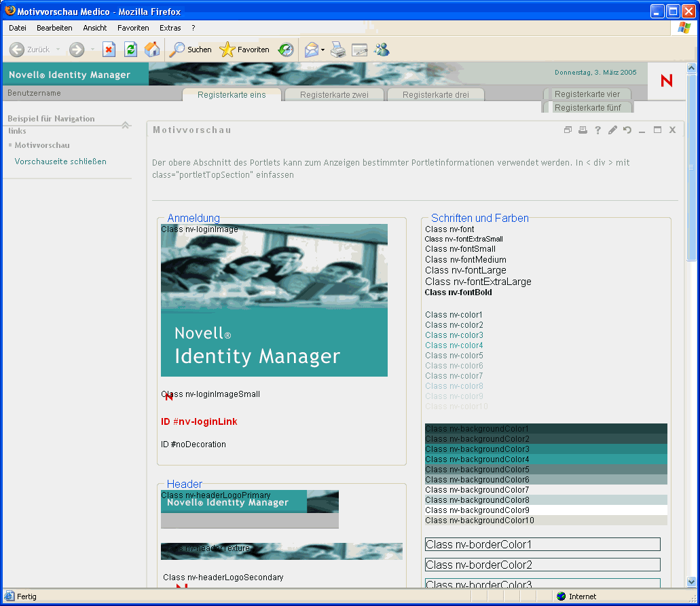
Task: Click the portlet help question mark icon
Action: [597, 130]
